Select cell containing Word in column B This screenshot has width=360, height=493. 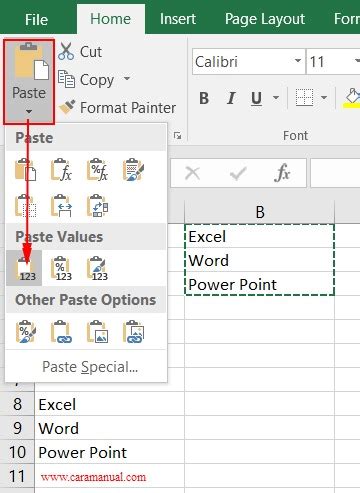tap(259, 260)
